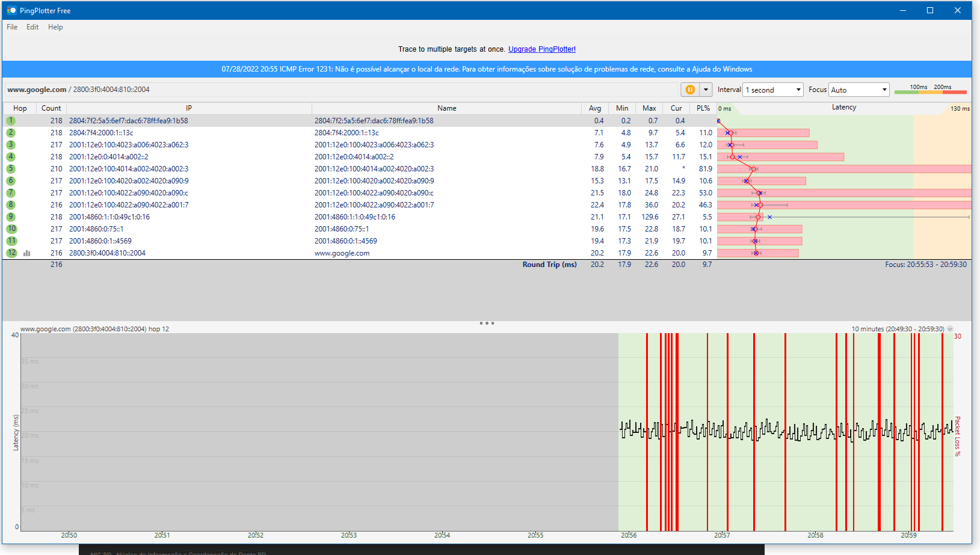
Task: Open the Edit menu
Action: (32, 27)
